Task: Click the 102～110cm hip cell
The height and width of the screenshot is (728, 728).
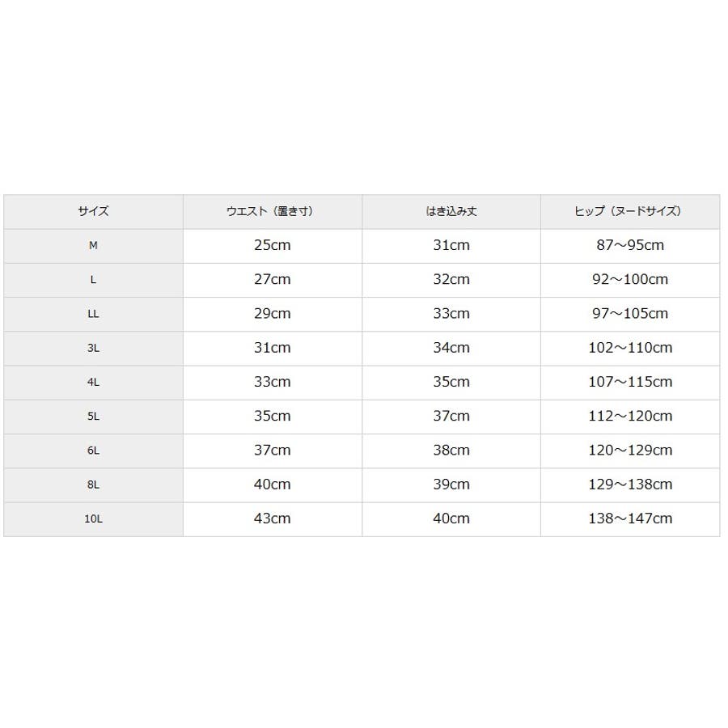Action: click(x=630, y=348)
